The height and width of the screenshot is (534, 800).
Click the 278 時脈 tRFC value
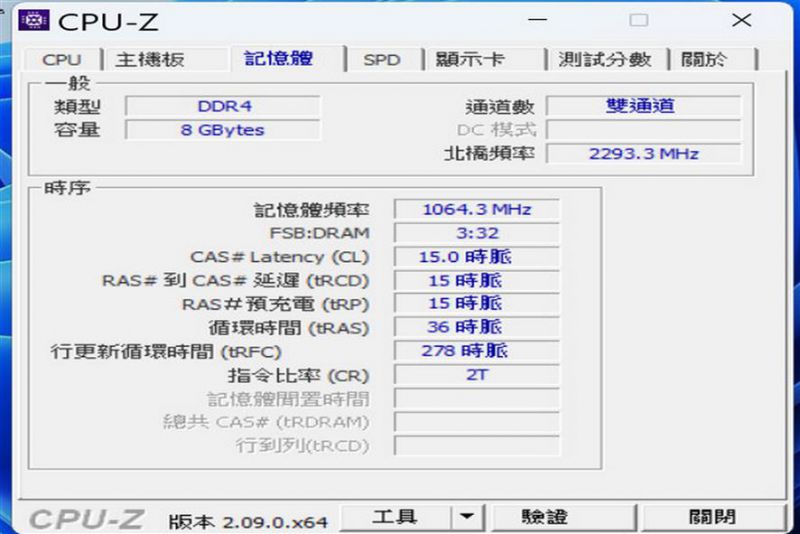tap(477, 351)
